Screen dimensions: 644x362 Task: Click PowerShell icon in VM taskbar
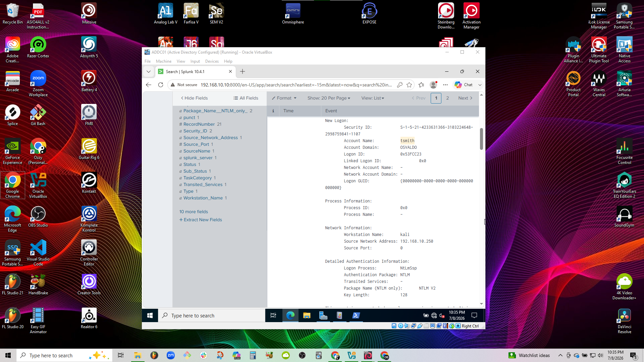pos(356,315)
